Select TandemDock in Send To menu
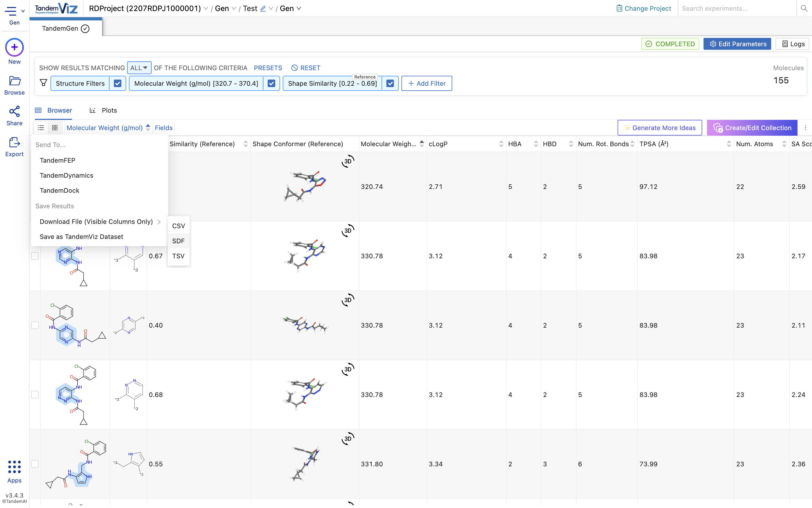The width and height of the screenshot is (812, 508). click(59, 191)
